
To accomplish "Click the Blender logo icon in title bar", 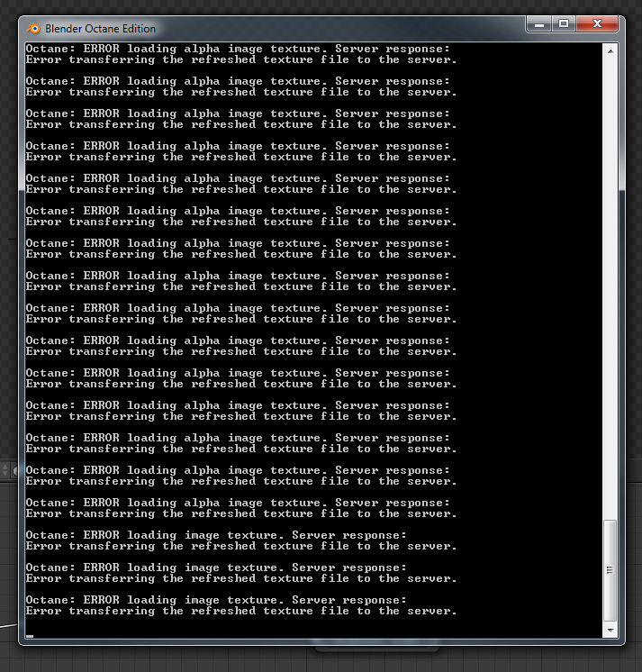I will (33, 29).
